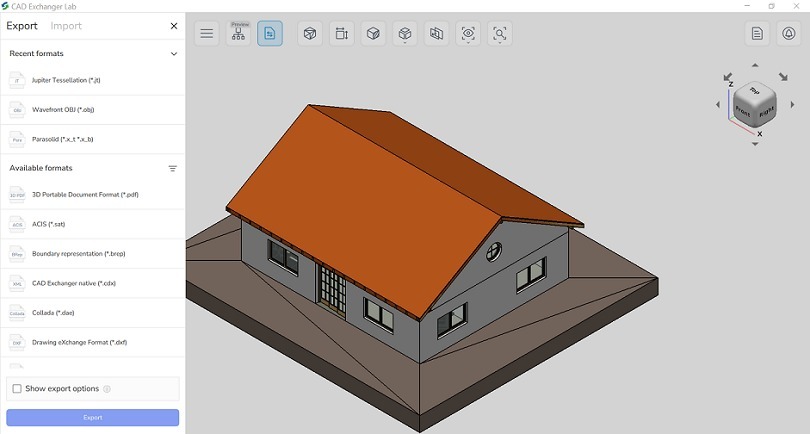Collapse the Recent formats section
This screenshot has width=810, height=434.
click(x=174, y=54)
